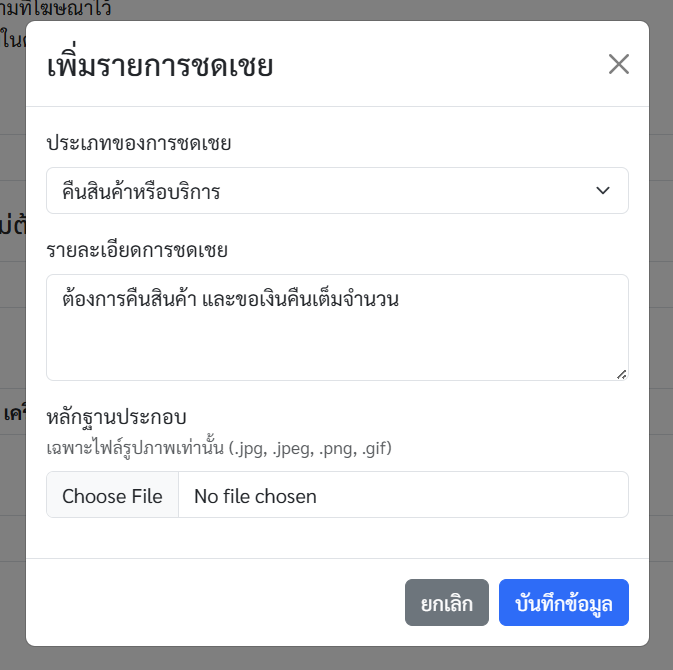
Task: Save using the บันทึกข้อมูล button
Action: [563, 603]
